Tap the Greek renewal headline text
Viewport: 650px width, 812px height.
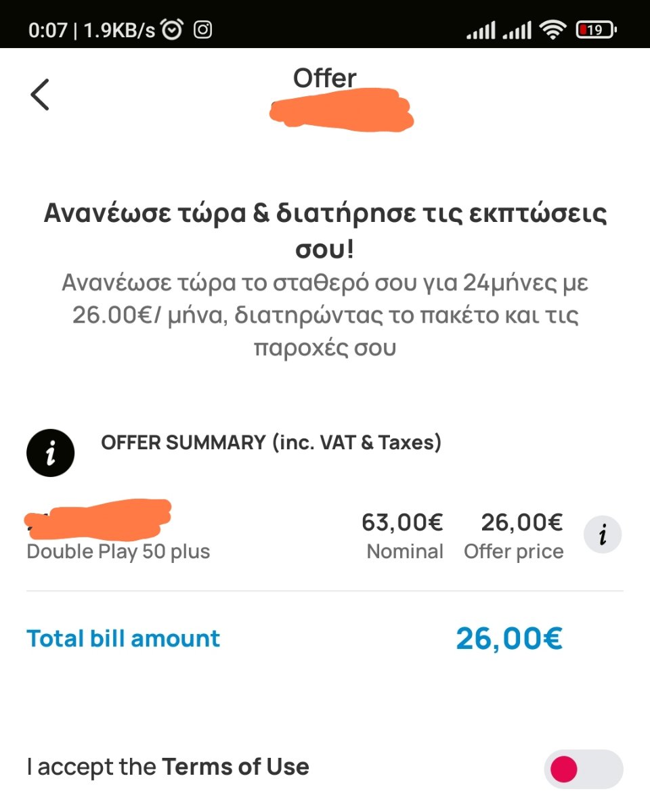325,231
